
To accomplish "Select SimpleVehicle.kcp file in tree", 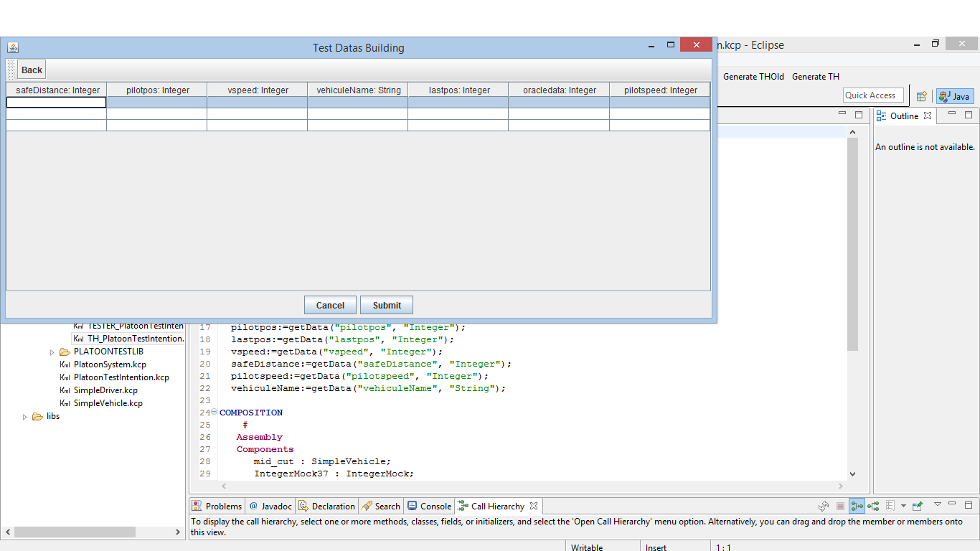I will click(108, 403).
